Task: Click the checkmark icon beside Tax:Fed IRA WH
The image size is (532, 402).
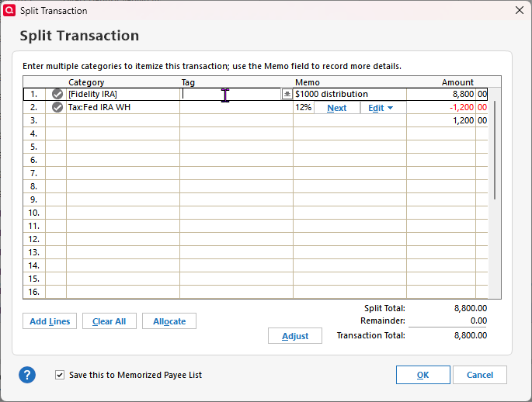Action: (x=57, y=107)
